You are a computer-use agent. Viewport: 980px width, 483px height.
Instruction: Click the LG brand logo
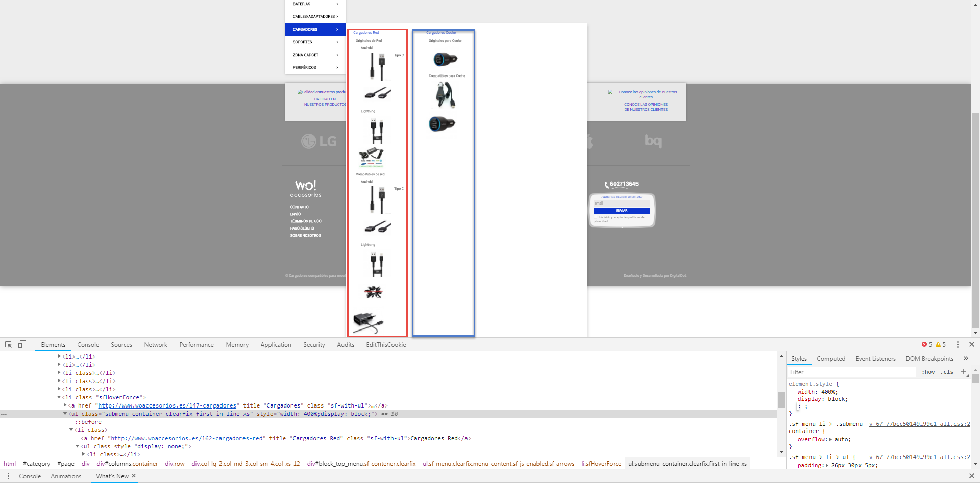point(319,141)
